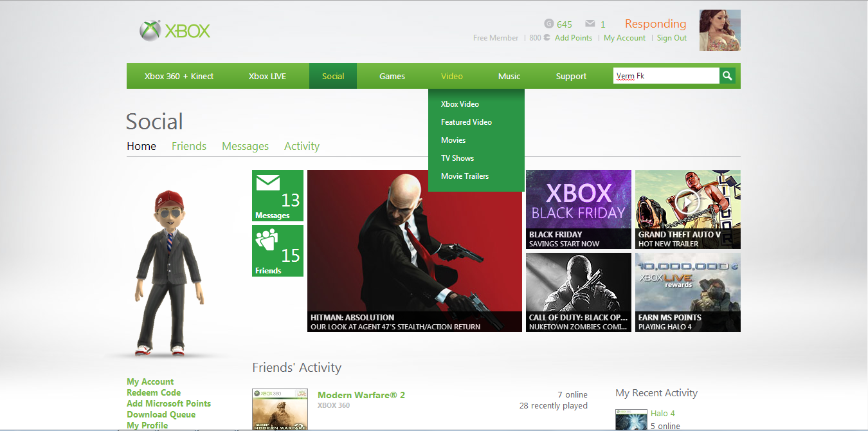
Task: Open the Music menu
Action: coord(509,76)
